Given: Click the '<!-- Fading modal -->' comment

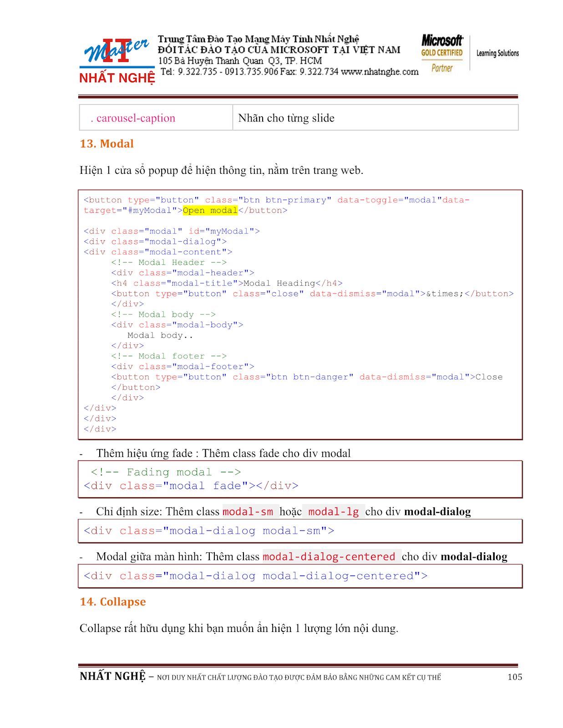Looking at the screenshot, I should [166, 472].
